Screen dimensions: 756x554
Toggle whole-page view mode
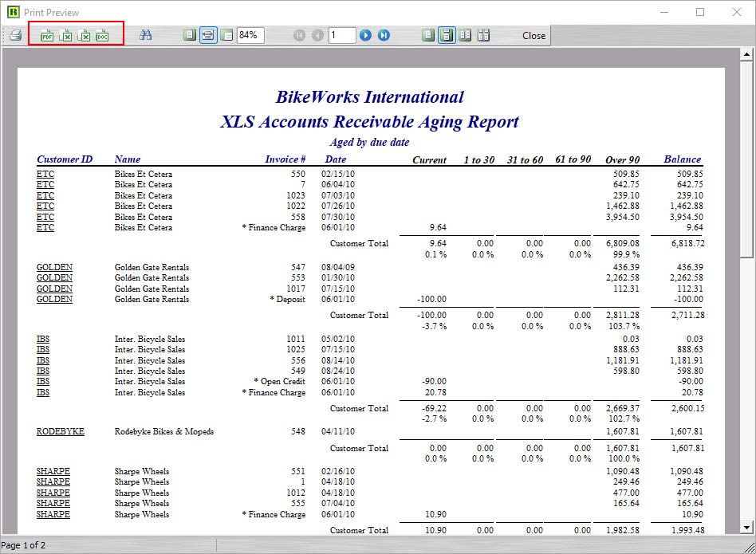click(x=188, y=35)
